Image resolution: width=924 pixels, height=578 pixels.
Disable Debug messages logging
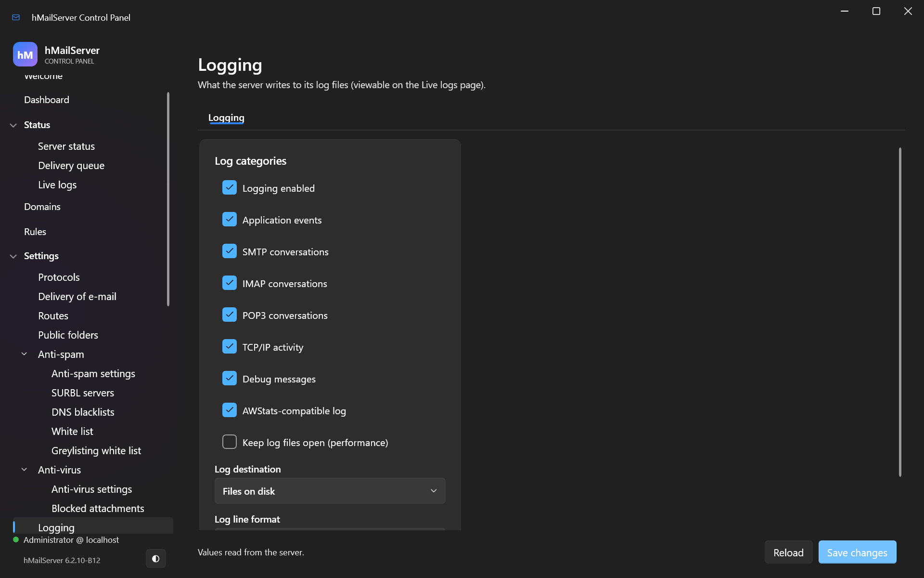pyautogui.click(x=230, y=378)
